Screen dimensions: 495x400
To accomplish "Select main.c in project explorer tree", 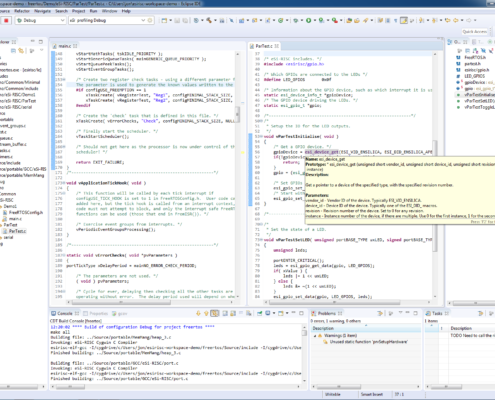I will 12,219.
